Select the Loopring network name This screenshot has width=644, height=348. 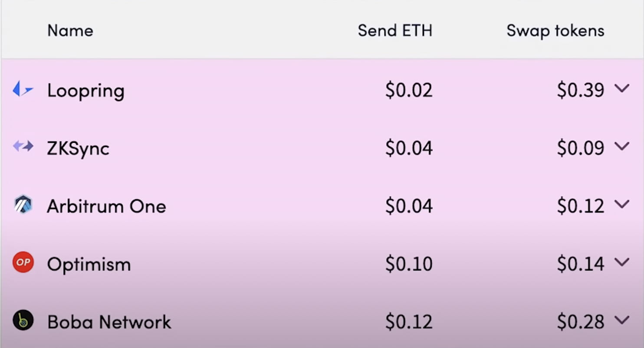tap(85, 90)
